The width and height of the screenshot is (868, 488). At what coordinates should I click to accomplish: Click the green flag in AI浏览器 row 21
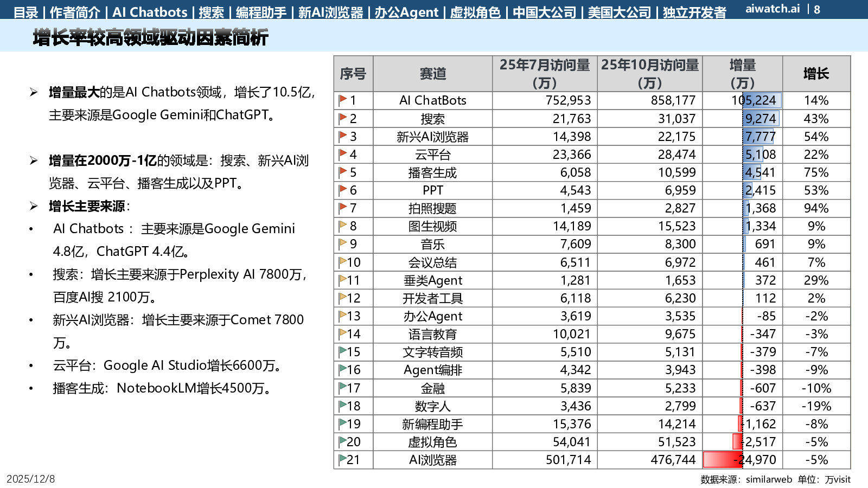pos(343,459)
